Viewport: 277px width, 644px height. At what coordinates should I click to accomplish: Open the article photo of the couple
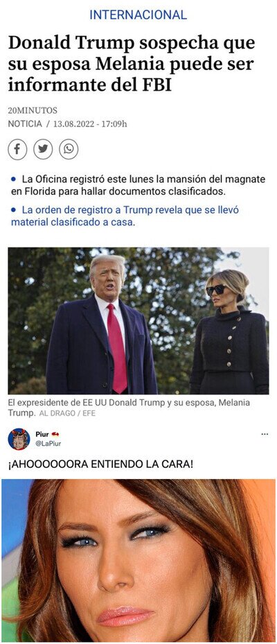pyautogui.click(x=138, y=321)
